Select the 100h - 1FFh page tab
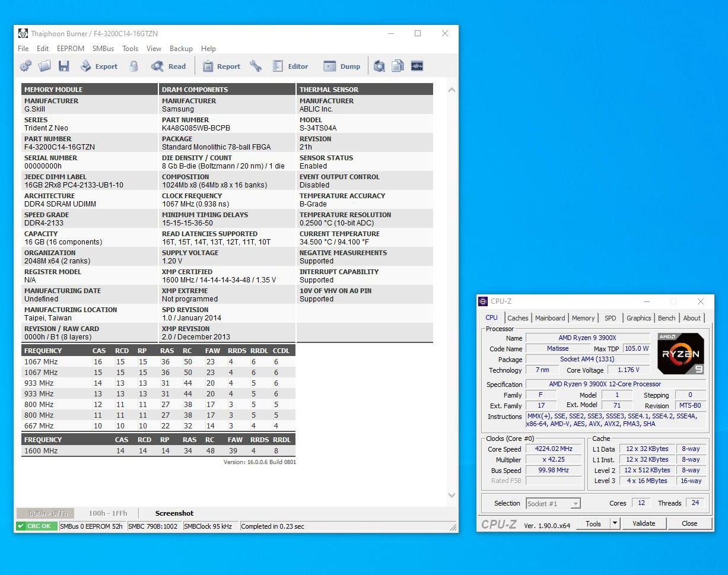Viewport: 728px width, 575px height. pos(107,513)
